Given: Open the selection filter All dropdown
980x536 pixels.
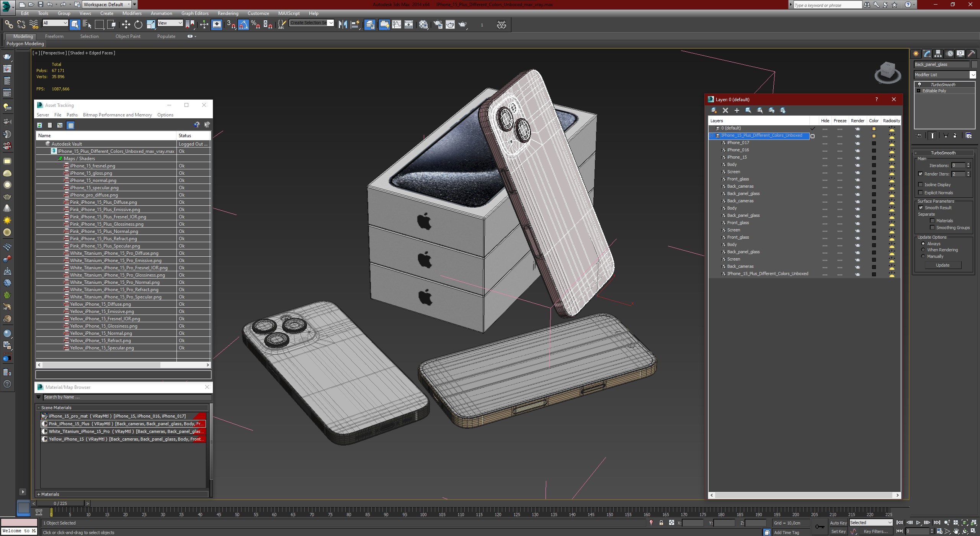Looking at the screenshot, I should click(x=55, y=23).
